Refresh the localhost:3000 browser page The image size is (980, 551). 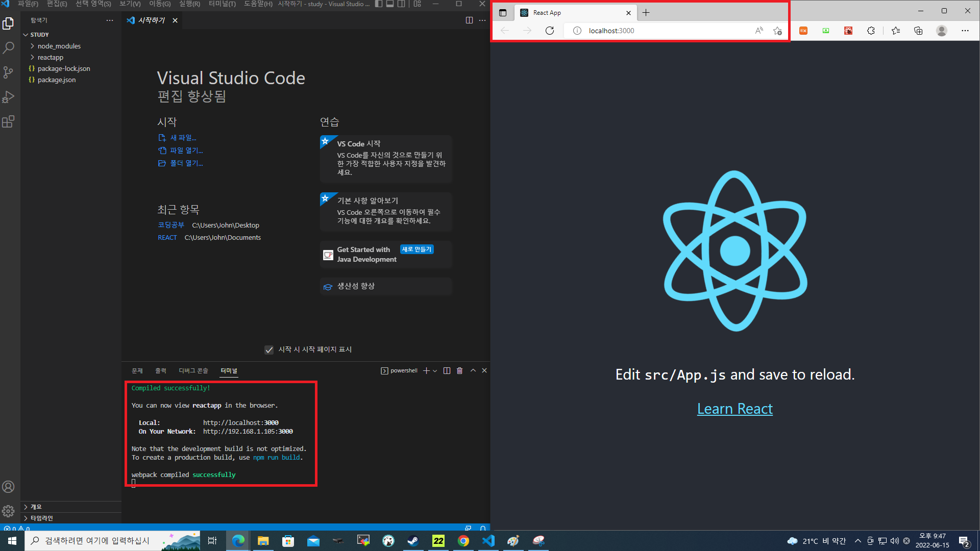point(550,31)
